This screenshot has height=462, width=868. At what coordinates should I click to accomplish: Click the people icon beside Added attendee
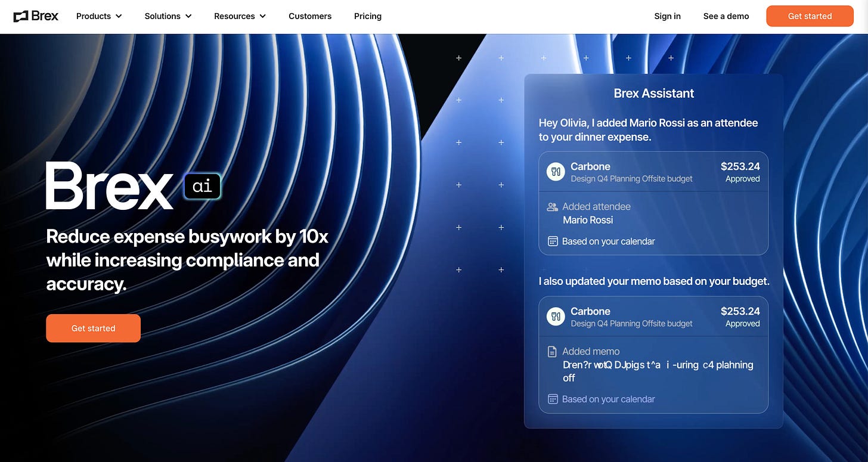click(x=552, y=207)
